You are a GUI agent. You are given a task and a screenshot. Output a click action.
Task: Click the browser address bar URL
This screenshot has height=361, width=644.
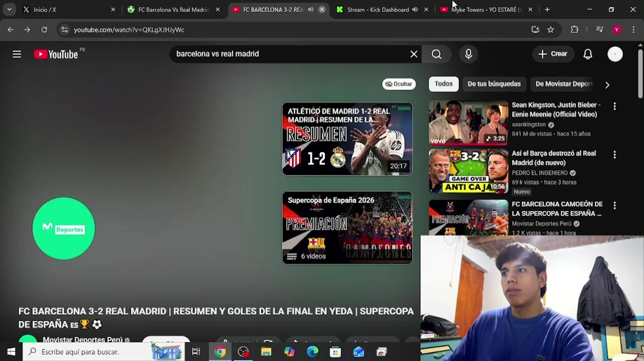click(129, 30)
